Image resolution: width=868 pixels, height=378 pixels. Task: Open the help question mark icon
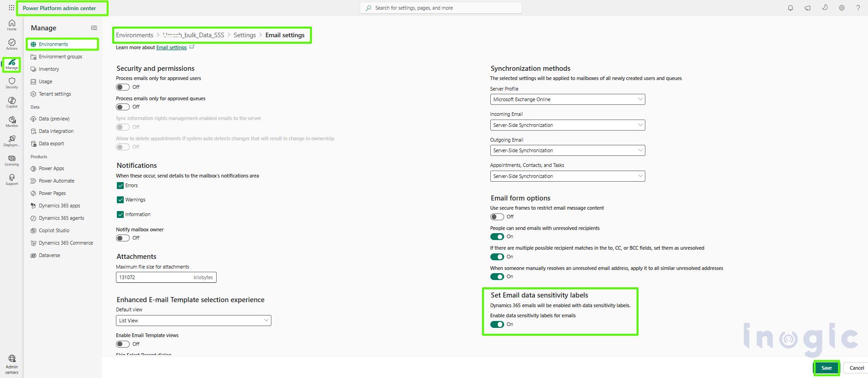[858, 8]
